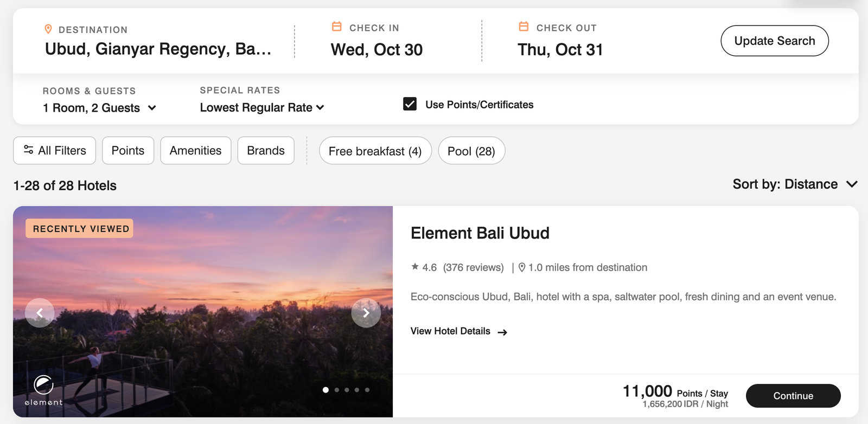Uncheck the Use Points/Certificates checkbox

tap(410, 104)
